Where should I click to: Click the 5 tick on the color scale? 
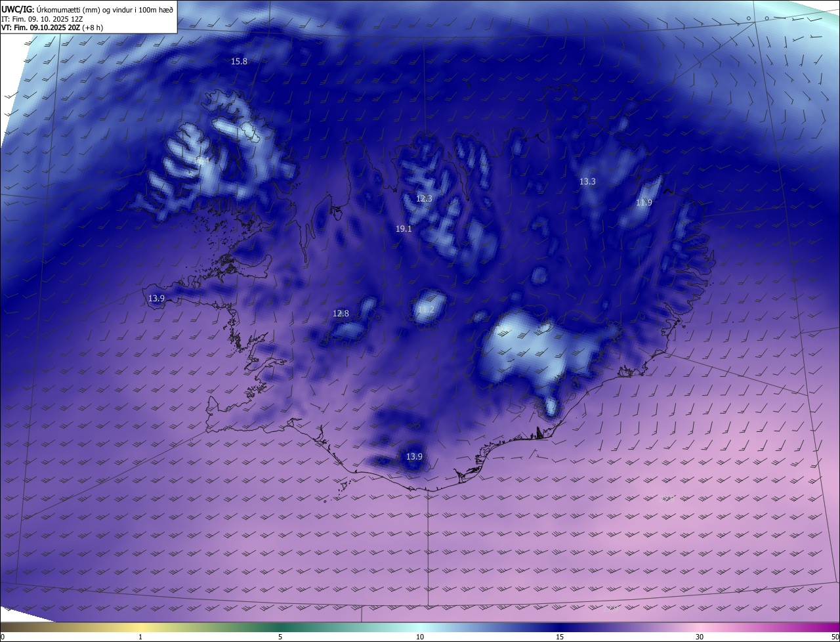(280, 637)
